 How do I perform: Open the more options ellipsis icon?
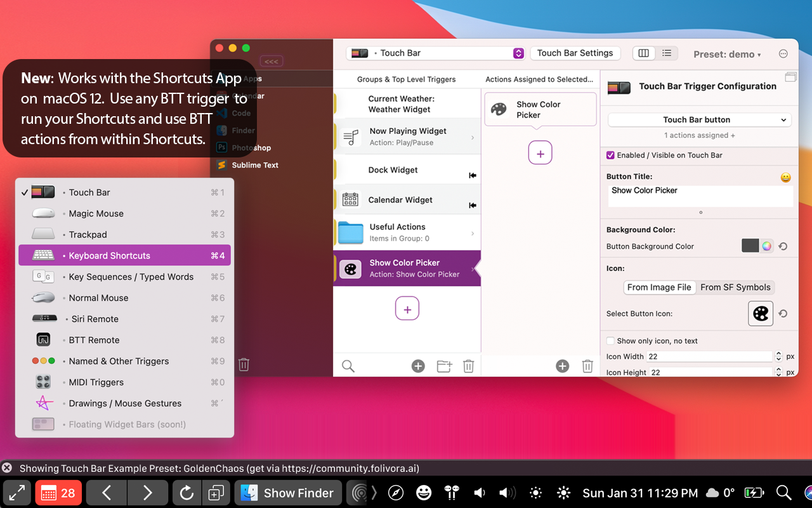tap(783, 54)
